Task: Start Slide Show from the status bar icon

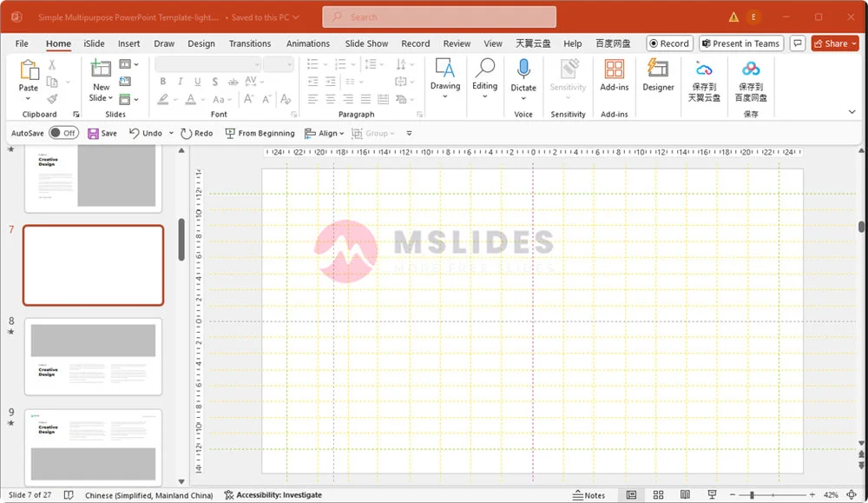Action: pos(712,494)
